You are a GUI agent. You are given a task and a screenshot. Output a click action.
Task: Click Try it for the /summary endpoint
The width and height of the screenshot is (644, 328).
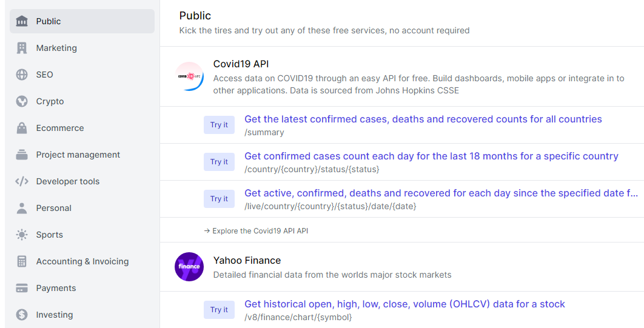219,125
